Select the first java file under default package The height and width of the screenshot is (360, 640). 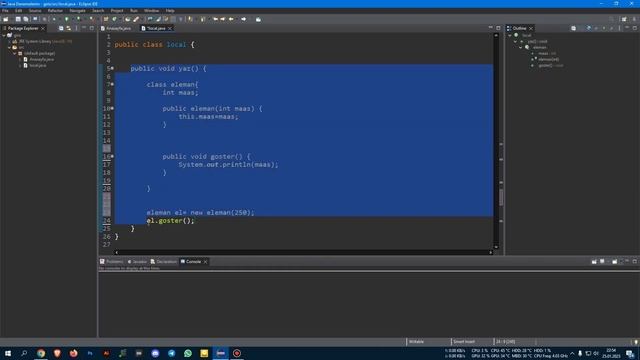tap(39, 60)
